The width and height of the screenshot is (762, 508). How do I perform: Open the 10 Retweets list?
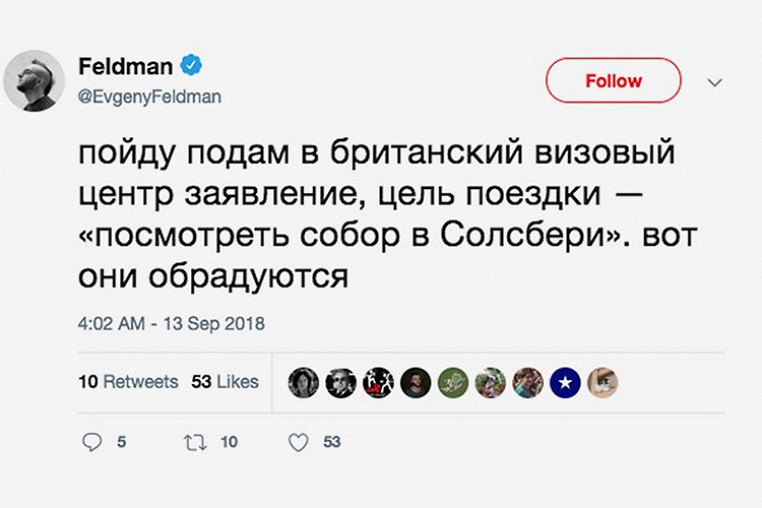[x=127, y=382]
